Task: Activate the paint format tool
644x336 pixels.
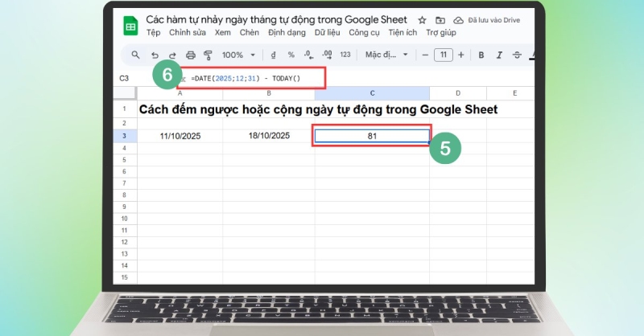Action: (208, 55)
